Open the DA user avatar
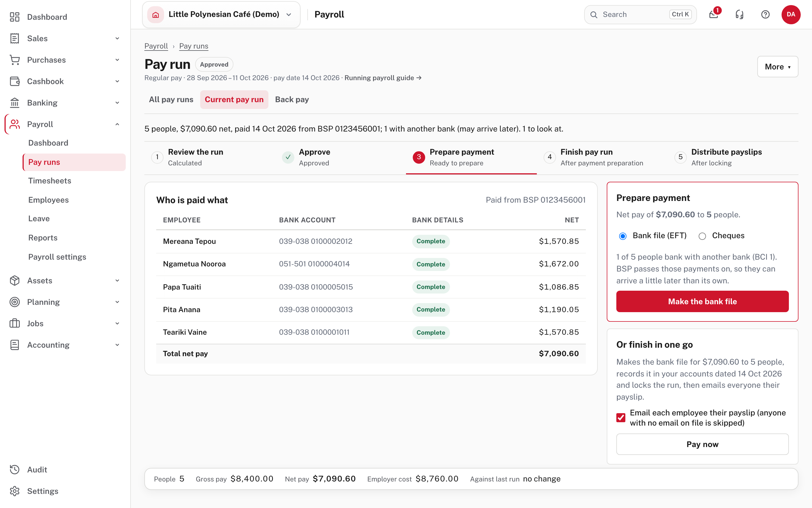812x508 pixels. pos(791,14)
